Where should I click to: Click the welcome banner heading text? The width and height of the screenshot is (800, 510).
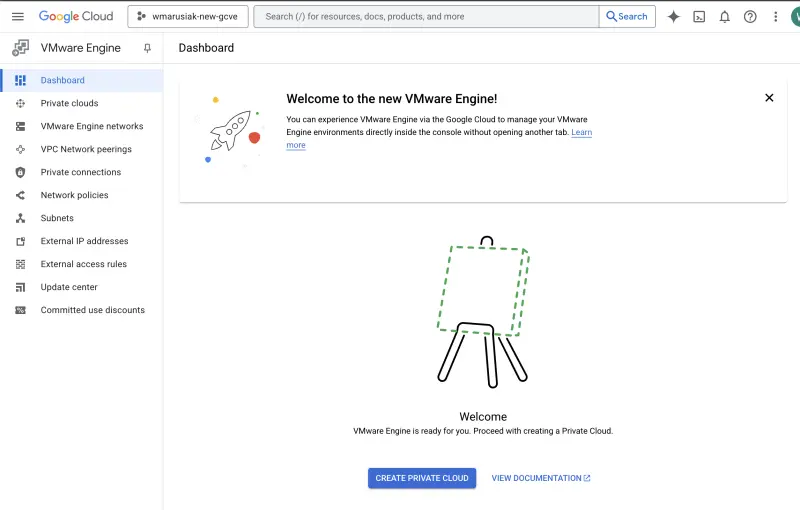tap(391, 98)
